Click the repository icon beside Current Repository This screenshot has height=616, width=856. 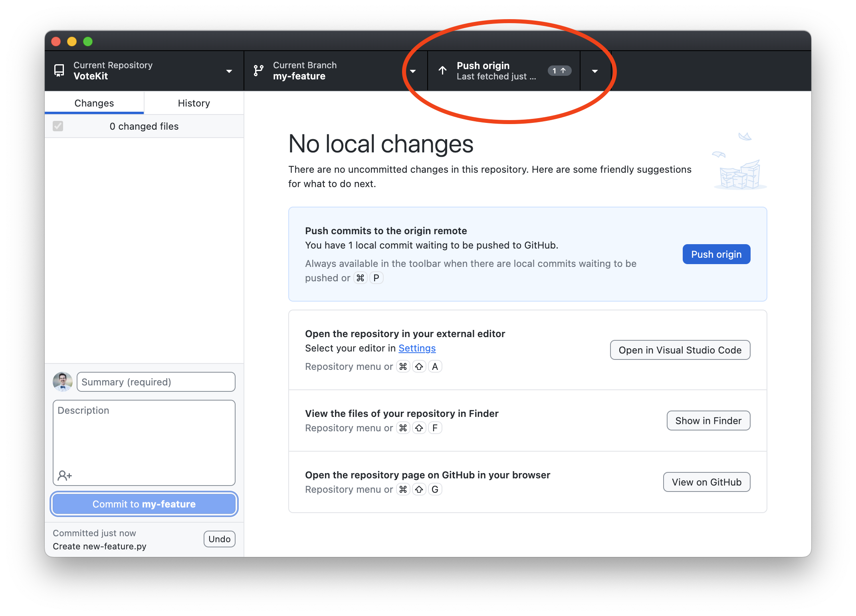pos(59,71)
